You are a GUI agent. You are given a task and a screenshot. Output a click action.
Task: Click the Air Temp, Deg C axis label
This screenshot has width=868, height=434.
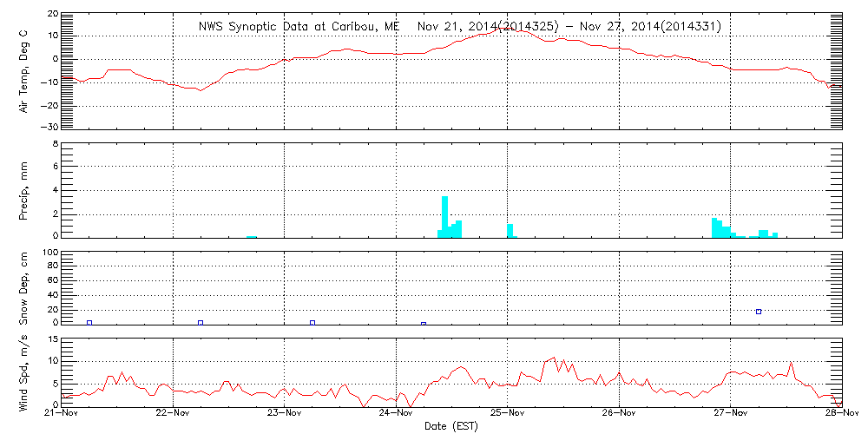23,71
